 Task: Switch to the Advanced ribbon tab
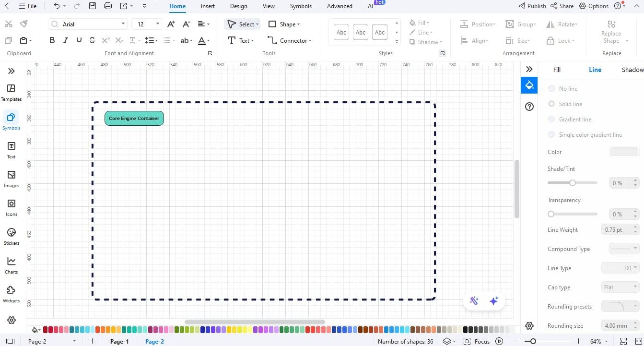tap(340, 6)
